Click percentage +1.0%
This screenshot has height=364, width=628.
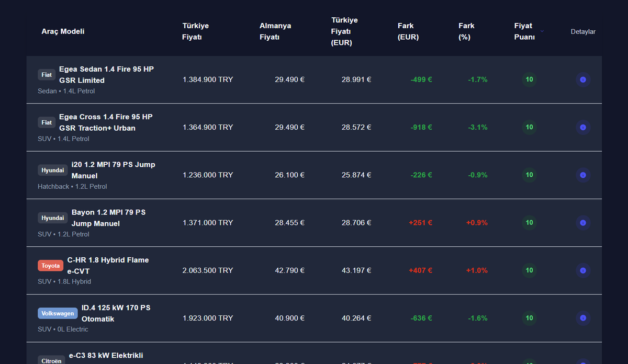click(x=477, y=270)
